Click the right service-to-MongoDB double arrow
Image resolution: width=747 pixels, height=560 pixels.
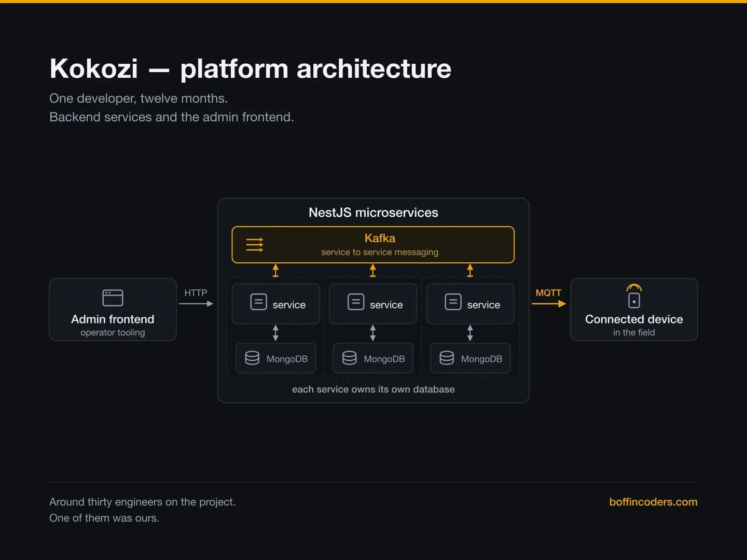(470, 333)
